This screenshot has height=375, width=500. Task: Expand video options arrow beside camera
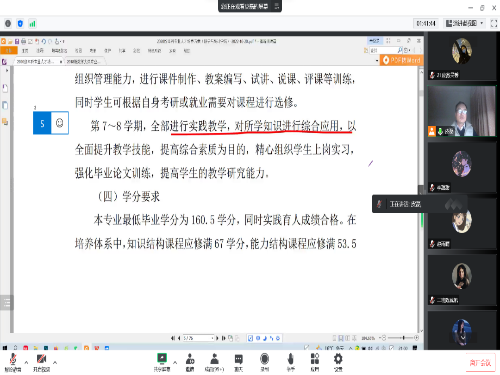[55, 362]
